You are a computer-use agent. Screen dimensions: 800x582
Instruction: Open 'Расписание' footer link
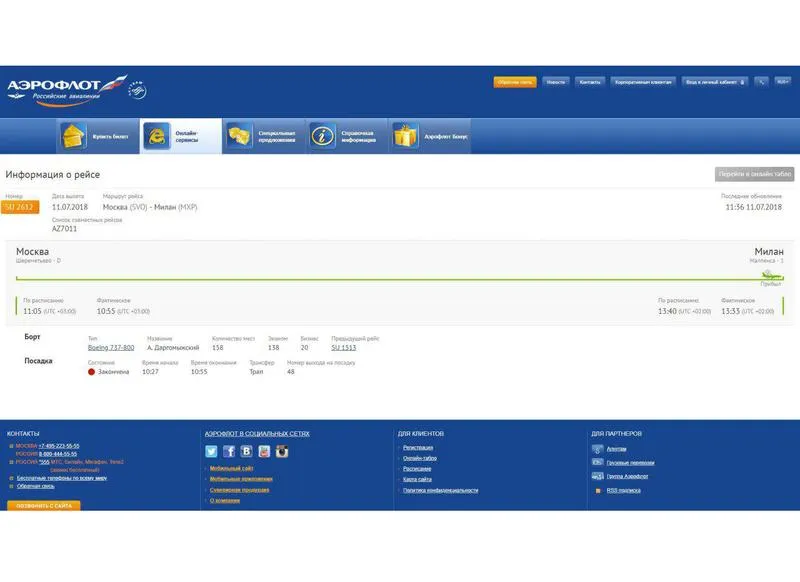pos(417,468)
